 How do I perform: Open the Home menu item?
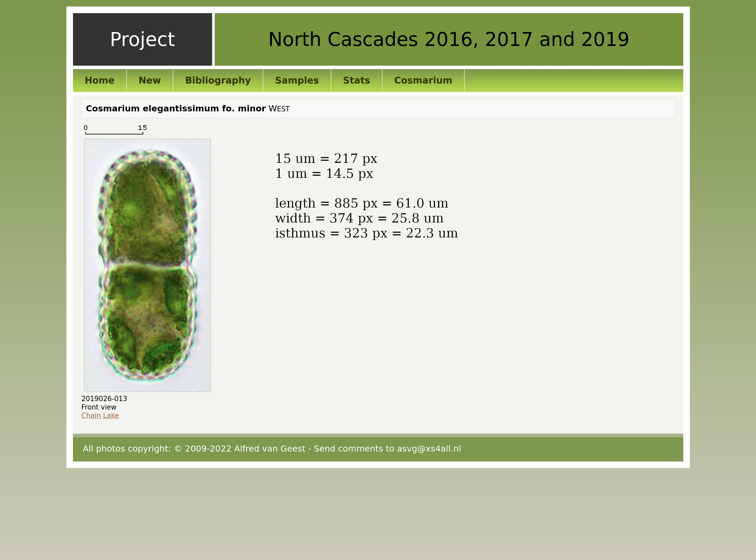click(x=99, y=80)
